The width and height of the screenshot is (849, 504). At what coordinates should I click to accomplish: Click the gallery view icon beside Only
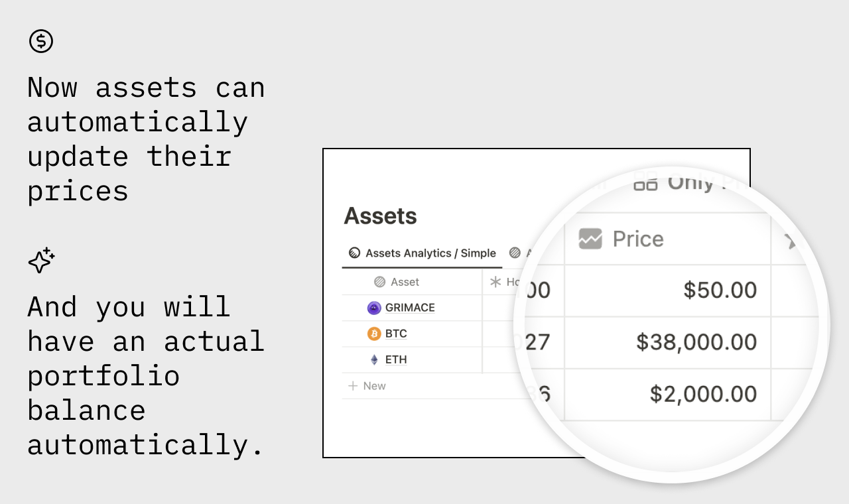(645, 180)
